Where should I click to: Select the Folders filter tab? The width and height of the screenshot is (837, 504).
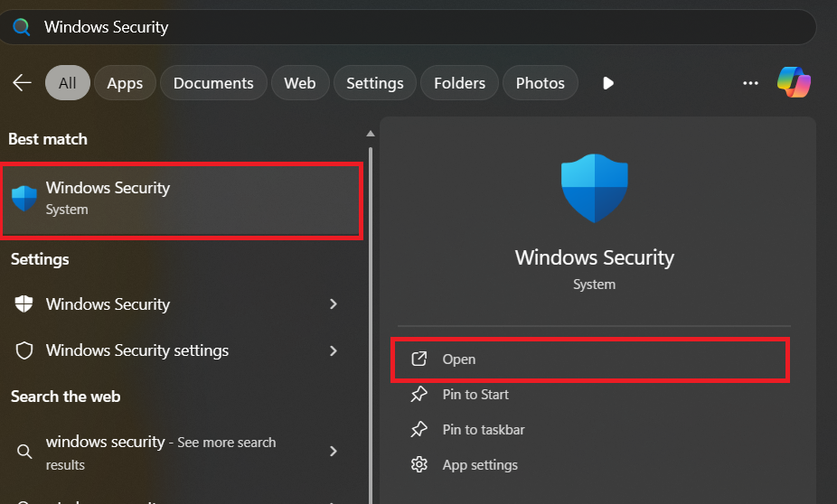[x=459, y=83]
